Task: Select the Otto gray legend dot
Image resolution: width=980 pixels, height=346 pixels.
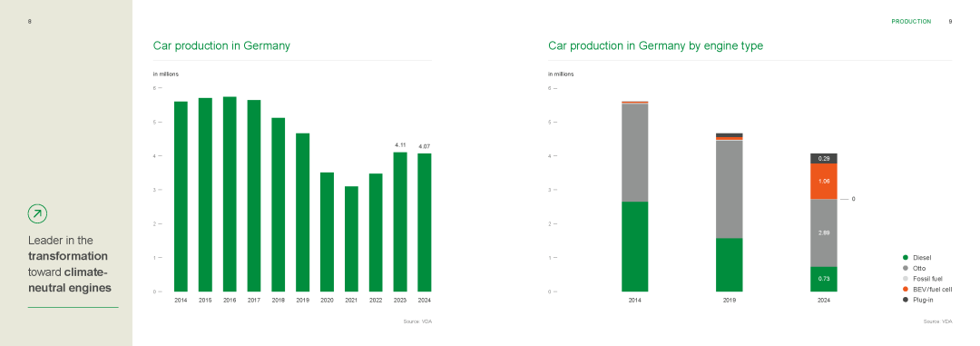Action: (905, 268)
